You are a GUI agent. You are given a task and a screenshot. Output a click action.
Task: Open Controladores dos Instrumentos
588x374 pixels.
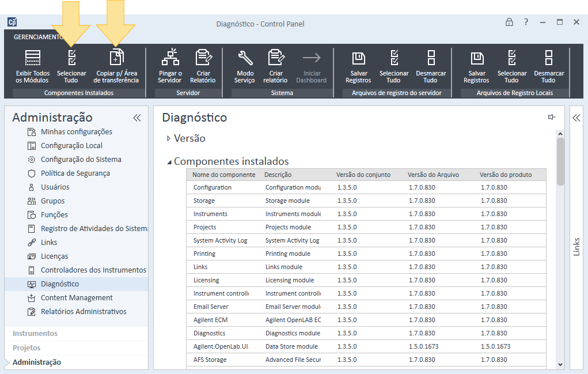pyautogui.click(x=93, y=270)
